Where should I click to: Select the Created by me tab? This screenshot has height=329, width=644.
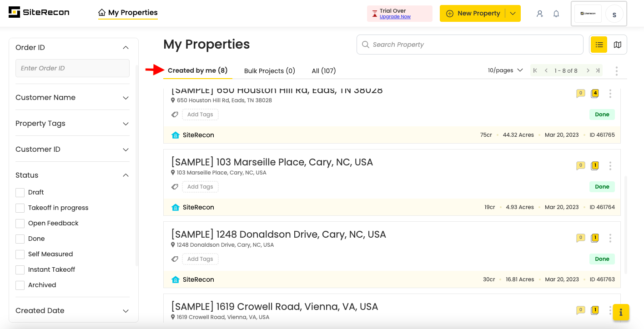pos(197,70)
